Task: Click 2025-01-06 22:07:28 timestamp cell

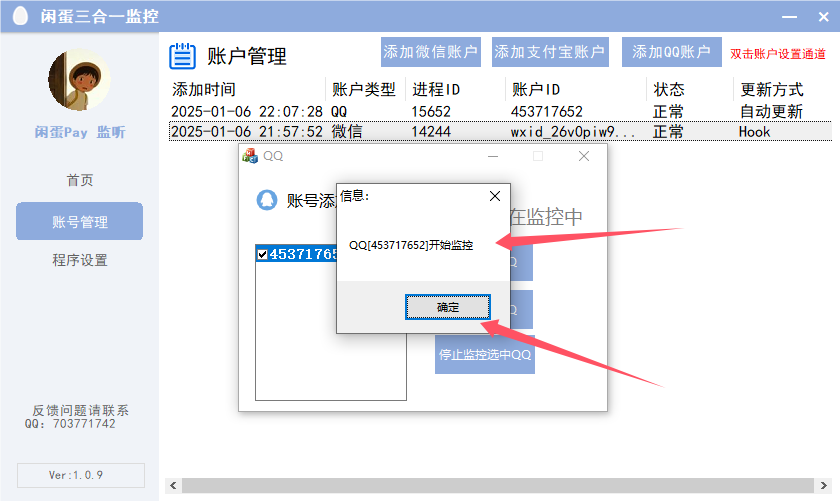Action: 246,111
